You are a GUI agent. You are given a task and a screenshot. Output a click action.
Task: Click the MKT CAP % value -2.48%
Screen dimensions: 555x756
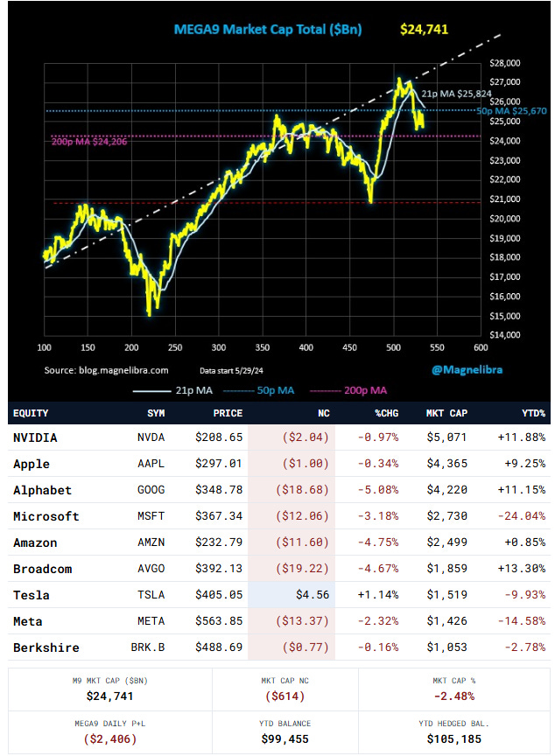point(454,696)
